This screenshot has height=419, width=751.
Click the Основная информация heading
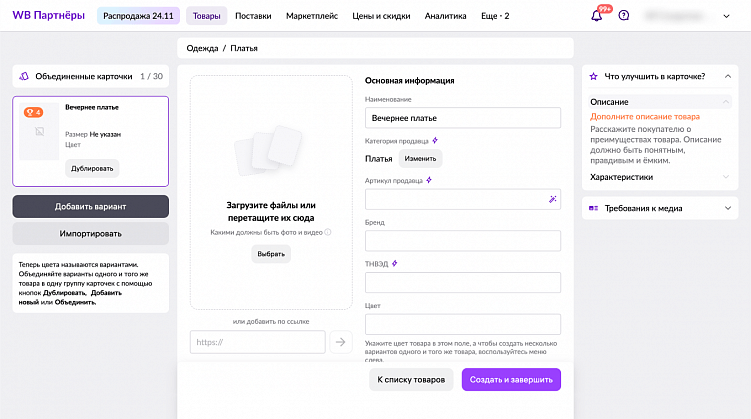[x=410, y=80]
